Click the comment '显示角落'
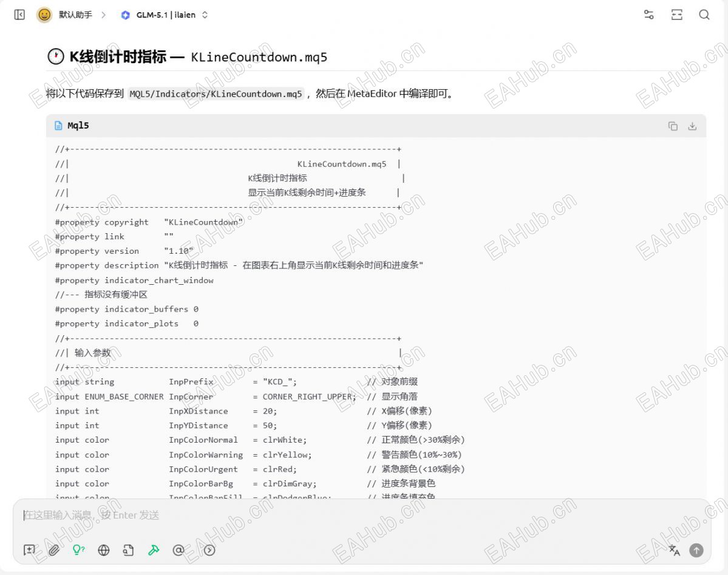Viewport: 728px width, 575px height. click(400, 396)
